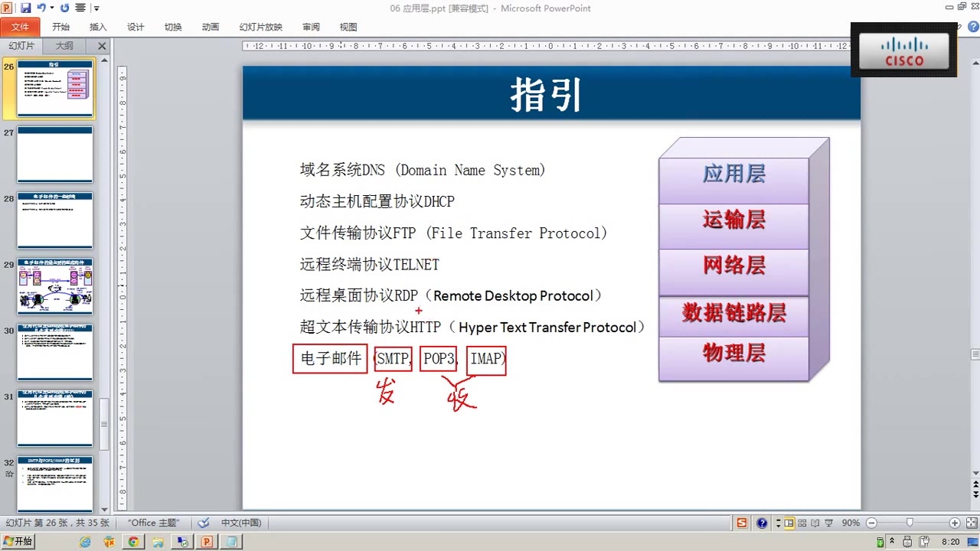Open the Customize Quick Access Toolbar dropdown
Viewport: 980px width, 551px height.
point(96,8)
